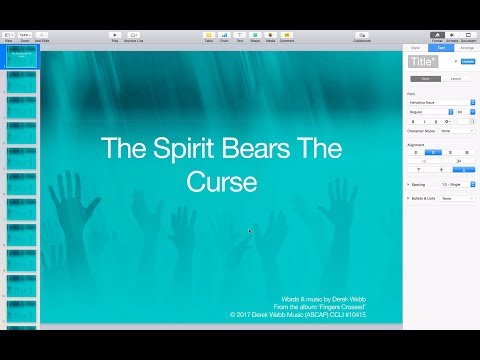Screen dimensions: 480x360
Task: Open the text color wheel picker
Action: tap(472, 122)
